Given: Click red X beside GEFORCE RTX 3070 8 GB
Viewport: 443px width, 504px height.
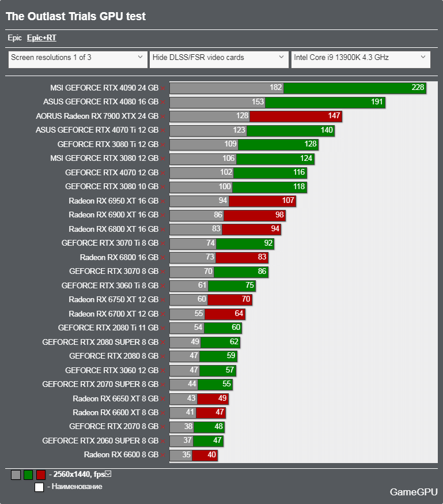Looking at the screenshot, I should [163, 272].
